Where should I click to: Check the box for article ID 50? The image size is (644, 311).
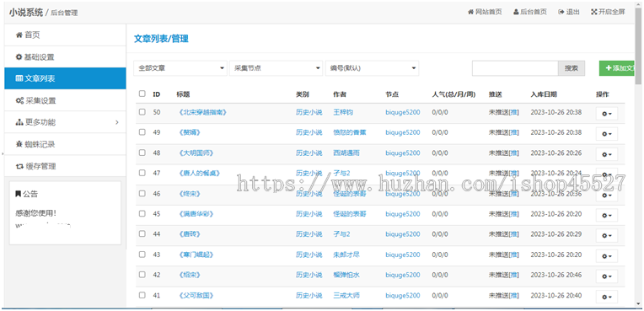[142, 112]
